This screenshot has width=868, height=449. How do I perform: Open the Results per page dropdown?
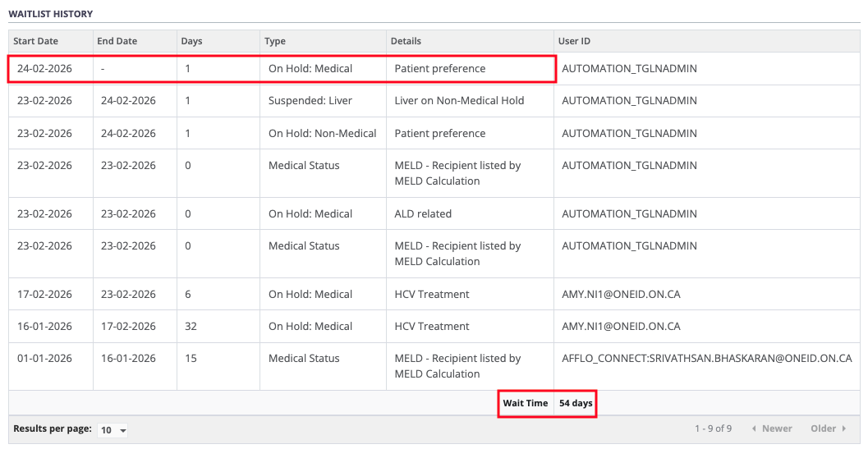(113, 430)
